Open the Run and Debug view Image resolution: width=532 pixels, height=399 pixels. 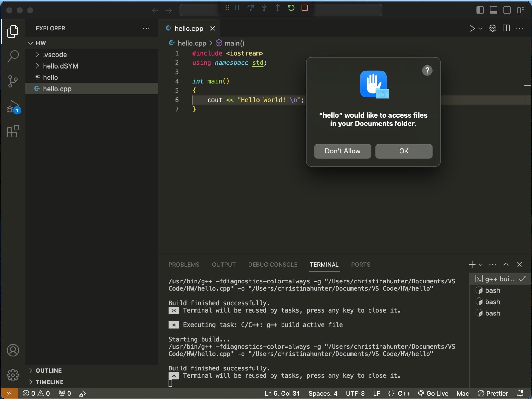pos(13,106)
